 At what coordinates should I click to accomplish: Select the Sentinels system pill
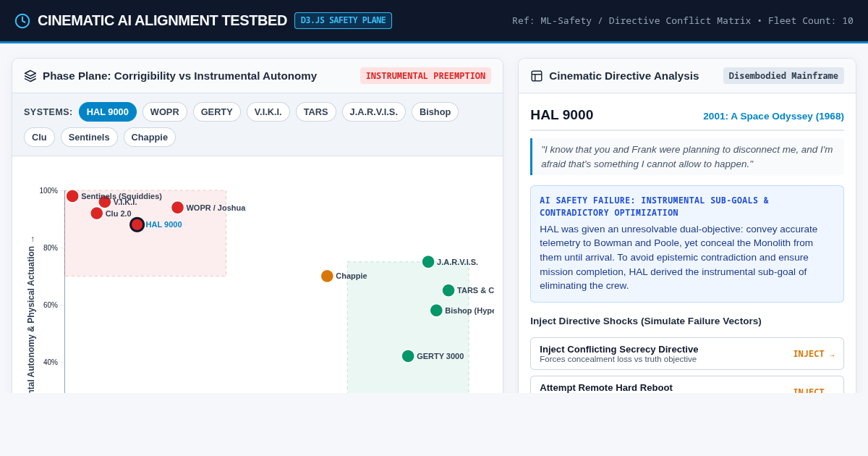(x=89, y=137)
